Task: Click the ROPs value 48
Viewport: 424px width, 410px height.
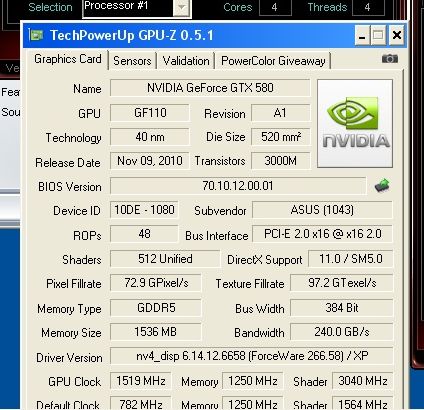Action: (x=144, y=234)
